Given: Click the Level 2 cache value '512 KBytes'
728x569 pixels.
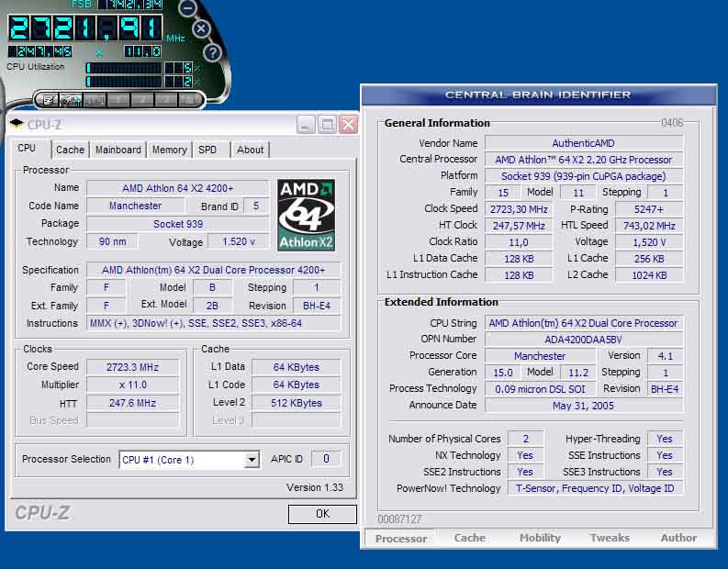Looking at the screenshot, I should point(297,403).
